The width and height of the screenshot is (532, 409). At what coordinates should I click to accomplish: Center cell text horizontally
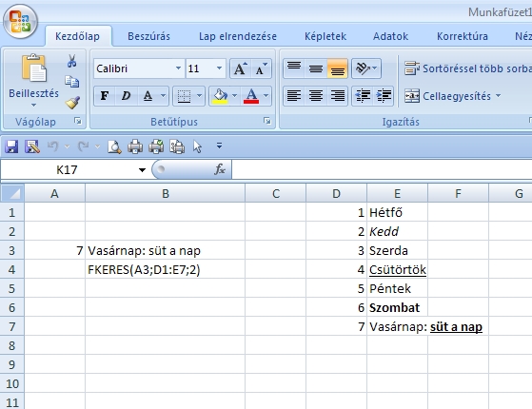[x=316, y=96]
